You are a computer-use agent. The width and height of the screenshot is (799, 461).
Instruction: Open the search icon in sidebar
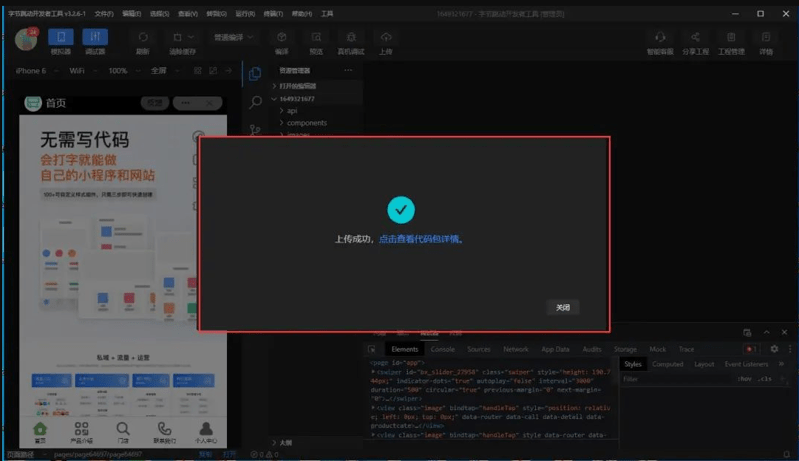[255, 102]
